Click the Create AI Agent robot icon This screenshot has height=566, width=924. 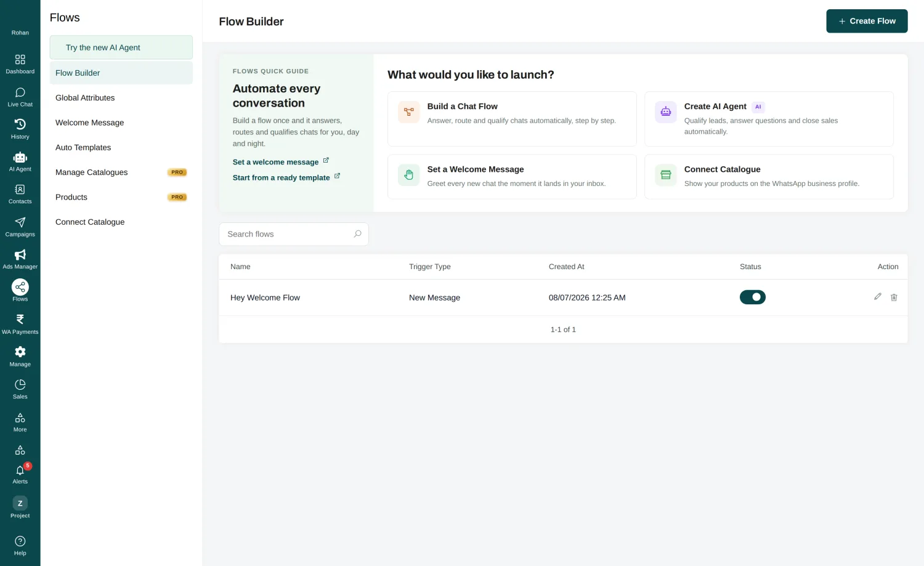click(x=665, y=112)
